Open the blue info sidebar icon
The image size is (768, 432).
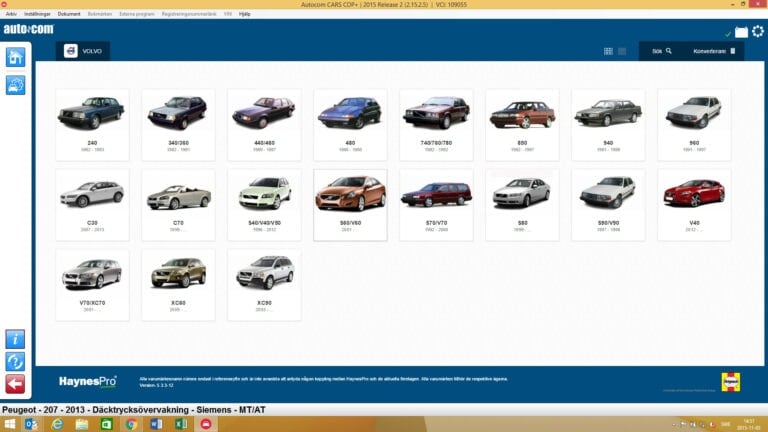tap(15, 339)
